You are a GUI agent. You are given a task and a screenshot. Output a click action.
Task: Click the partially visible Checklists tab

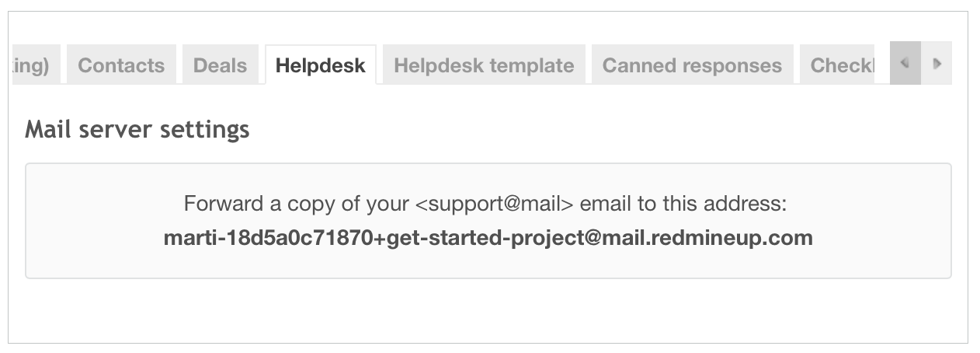[842, 65]
